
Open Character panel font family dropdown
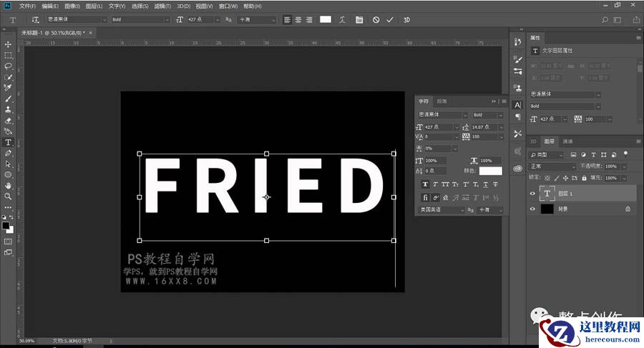tap(465, 115)
